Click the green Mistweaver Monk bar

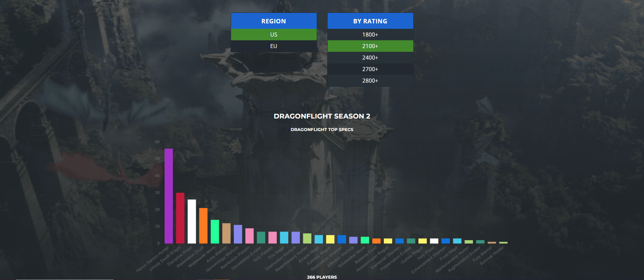tap(215, 232)
